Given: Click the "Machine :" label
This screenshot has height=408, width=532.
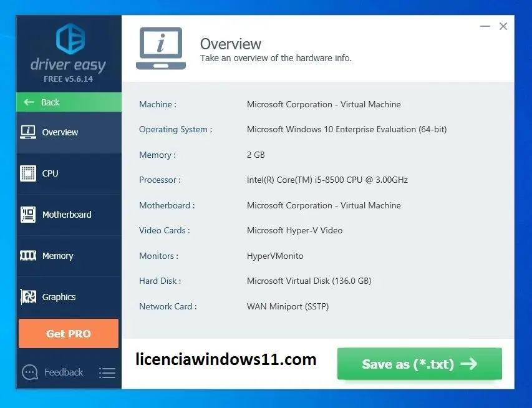Looking at the screenshot, I should pyautogui.click(x=158, y=104).
